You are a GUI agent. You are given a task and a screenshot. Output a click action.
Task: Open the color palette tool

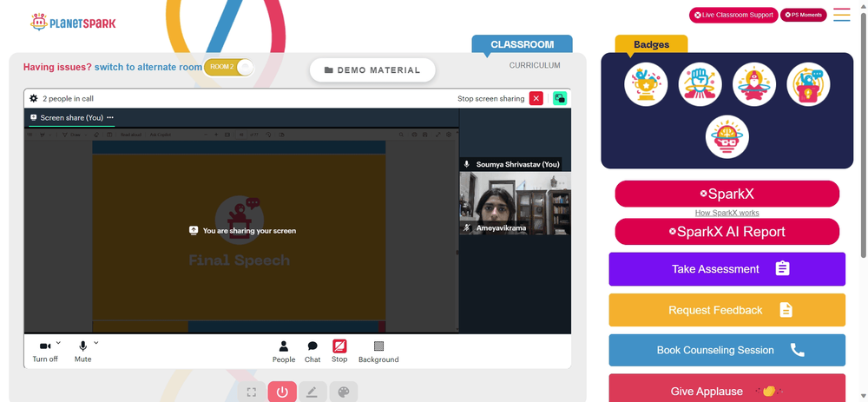point(344,392)
